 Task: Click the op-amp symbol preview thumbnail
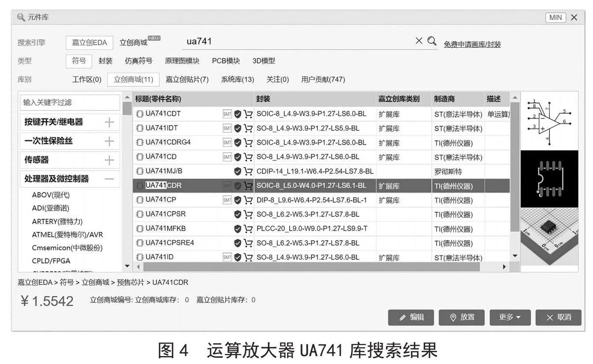pos(549,121)
